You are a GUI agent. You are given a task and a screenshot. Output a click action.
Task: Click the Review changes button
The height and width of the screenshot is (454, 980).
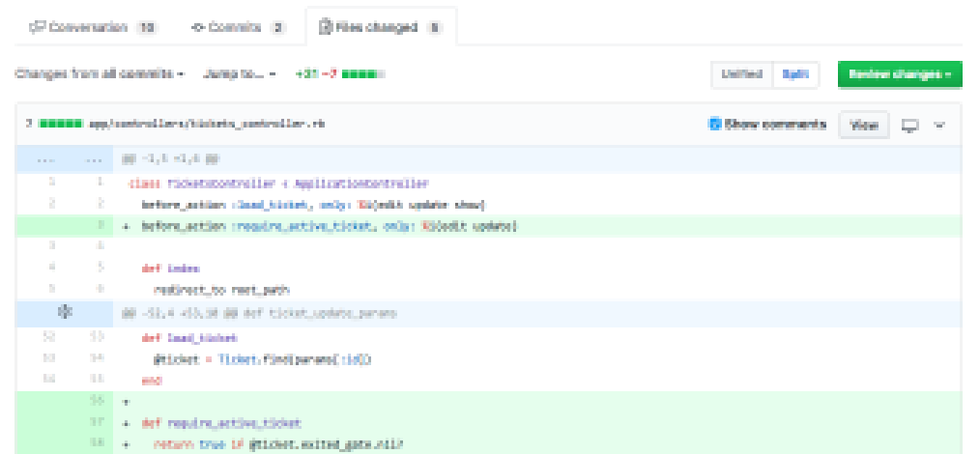(900, 74)
